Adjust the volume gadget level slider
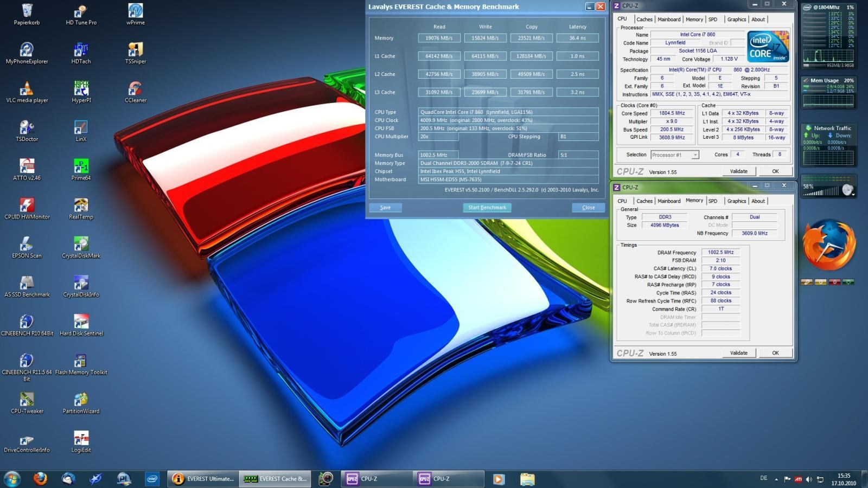The image size is (868, 488). 821,192
